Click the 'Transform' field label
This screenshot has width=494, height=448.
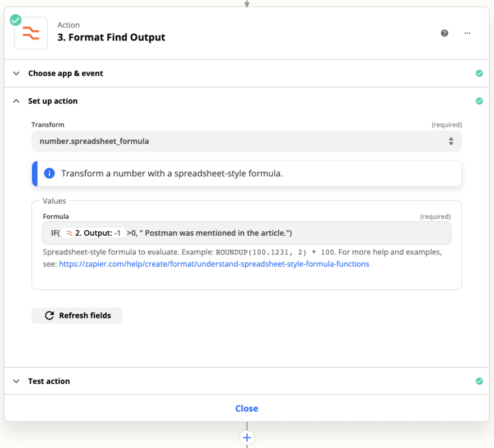coord(48,125)
